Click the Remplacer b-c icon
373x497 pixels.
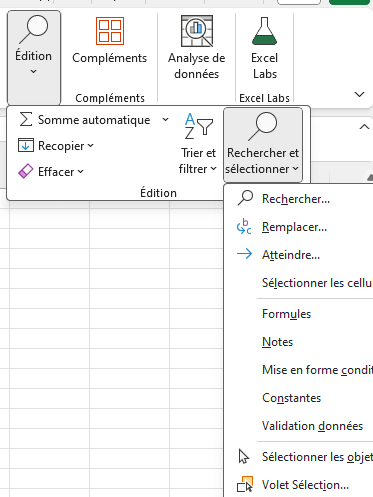[244, 226]
